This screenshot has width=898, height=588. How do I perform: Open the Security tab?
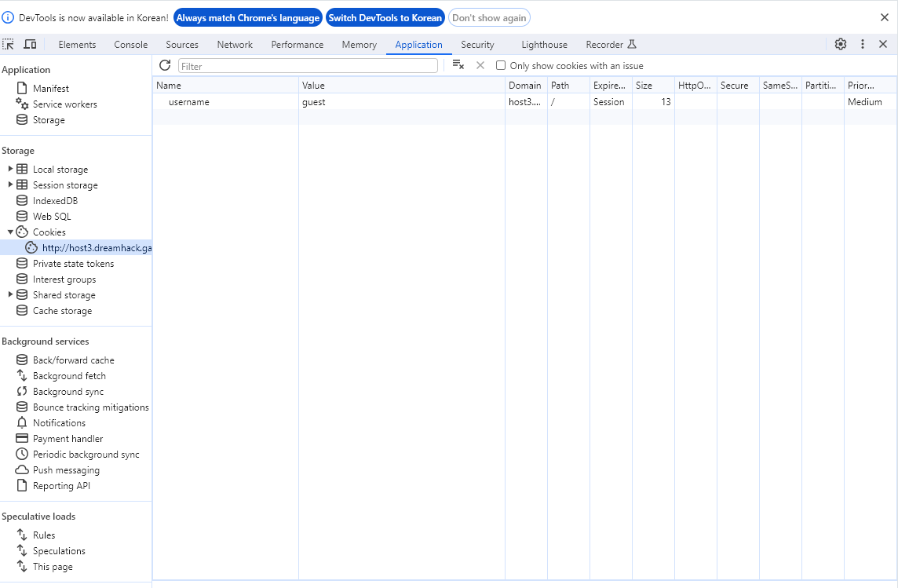[477, 45]
